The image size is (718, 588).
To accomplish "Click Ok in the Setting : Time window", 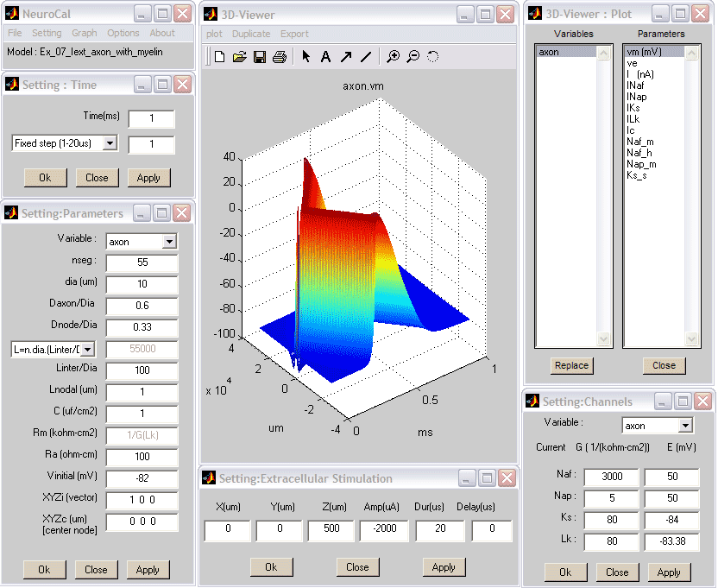I will (x=45, y=178).
